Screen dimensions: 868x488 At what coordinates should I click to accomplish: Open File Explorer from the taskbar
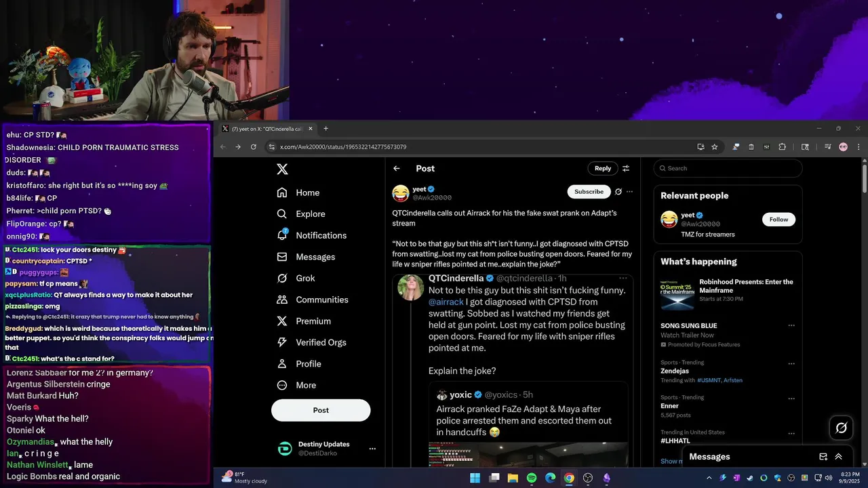pyautogui.click(x=513, y=478)
